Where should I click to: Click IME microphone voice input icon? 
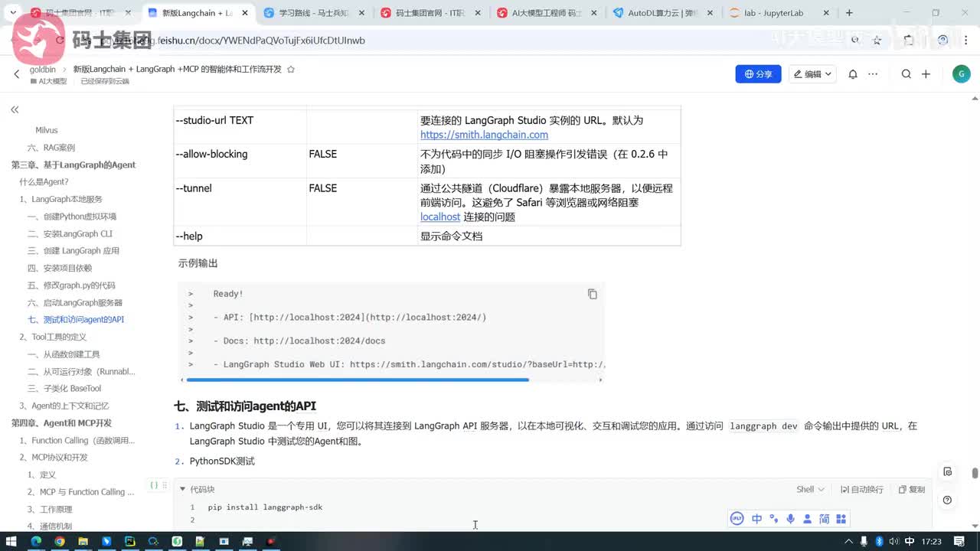[x=790, y=519]
